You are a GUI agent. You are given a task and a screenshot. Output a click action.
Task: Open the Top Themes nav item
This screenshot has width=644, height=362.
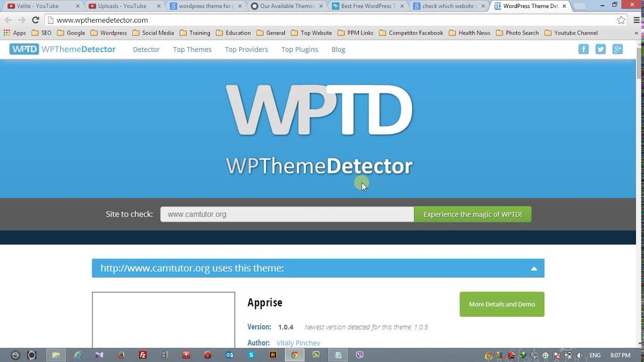192,49
